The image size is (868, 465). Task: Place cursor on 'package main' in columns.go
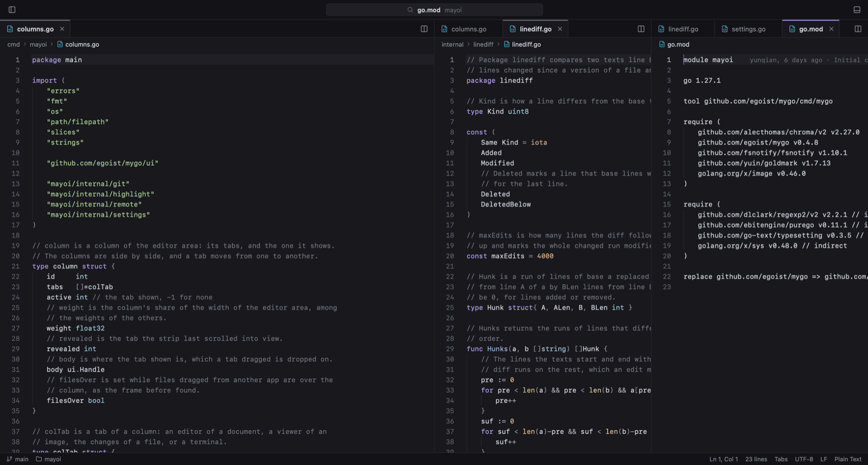(57, 60)
